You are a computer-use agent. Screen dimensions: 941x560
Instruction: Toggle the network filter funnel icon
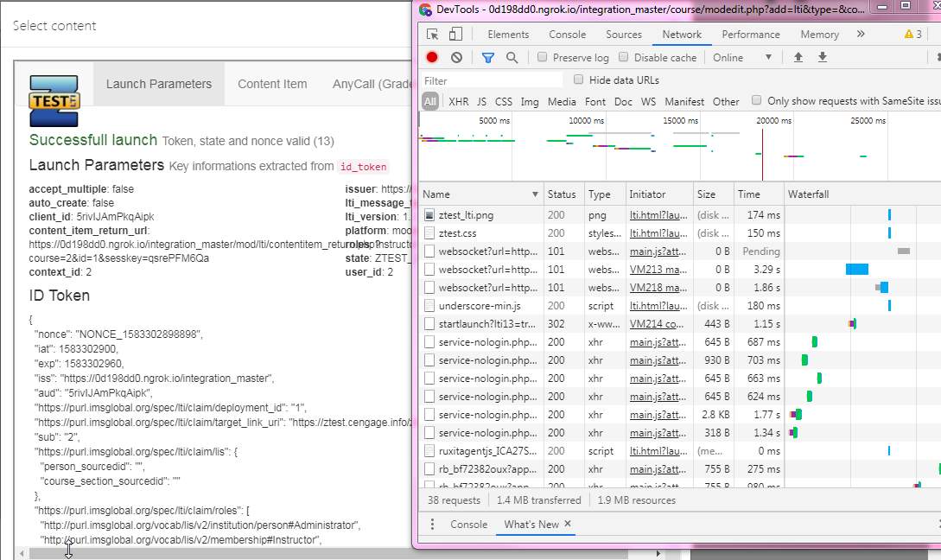click(488, 58)
